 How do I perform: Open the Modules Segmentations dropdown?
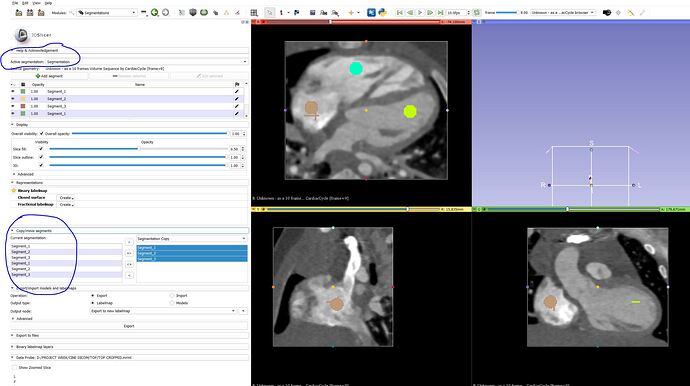(x=107, y=13)
